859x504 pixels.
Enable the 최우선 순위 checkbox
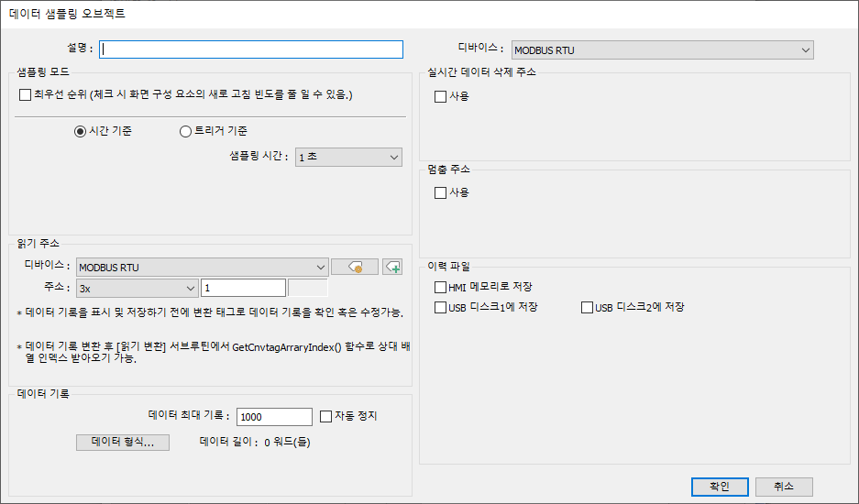click(26, 95)
